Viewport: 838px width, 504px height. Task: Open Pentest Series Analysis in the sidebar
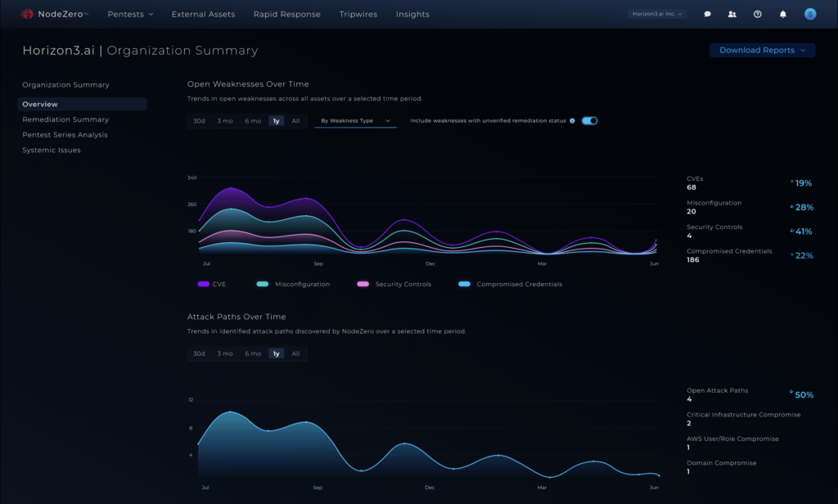tap(65, 135)
